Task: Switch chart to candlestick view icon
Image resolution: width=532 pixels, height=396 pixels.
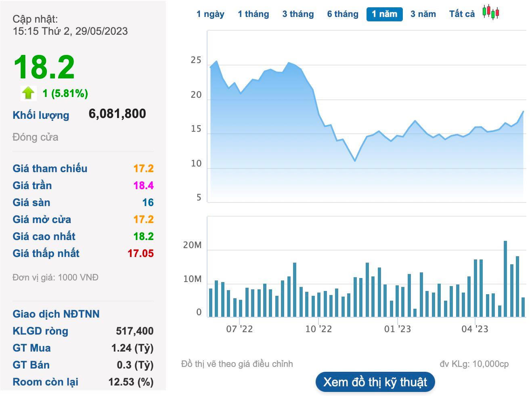Action: tap(490, 13)
